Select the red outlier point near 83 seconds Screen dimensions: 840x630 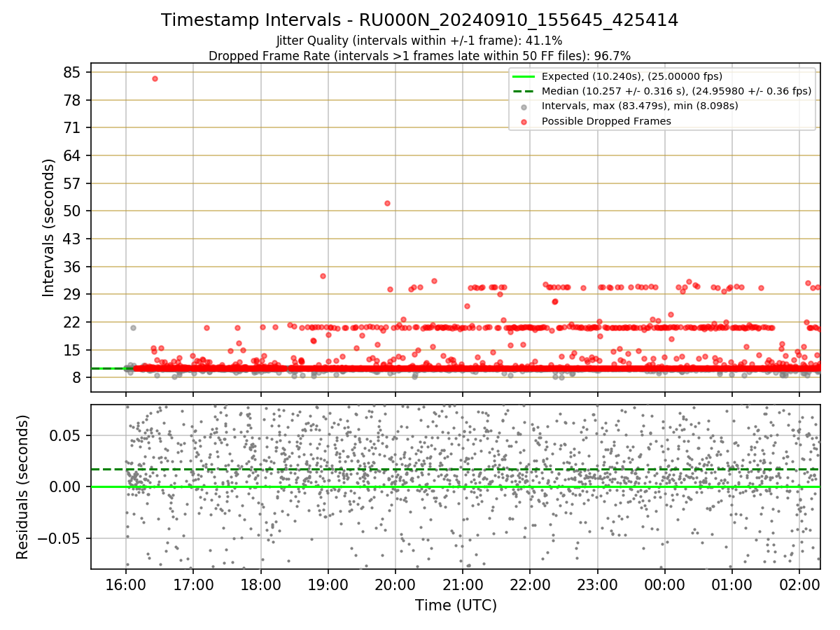pyautogui.click(x=155, y=78)
